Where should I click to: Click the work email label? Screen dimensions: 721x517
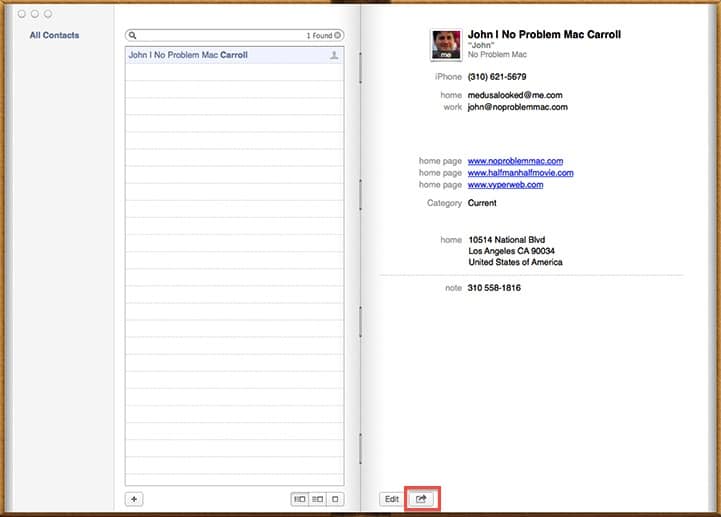(x=452, y=107)
